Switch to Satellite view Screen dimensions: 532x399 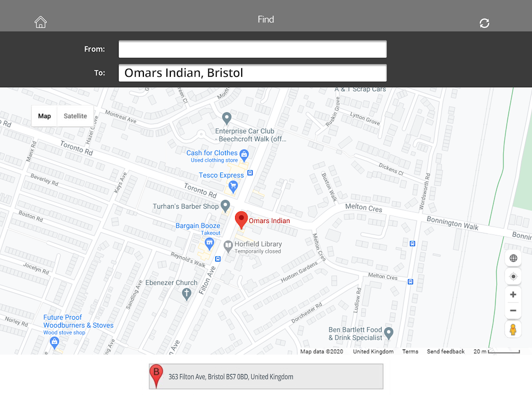tap(75, 116)
